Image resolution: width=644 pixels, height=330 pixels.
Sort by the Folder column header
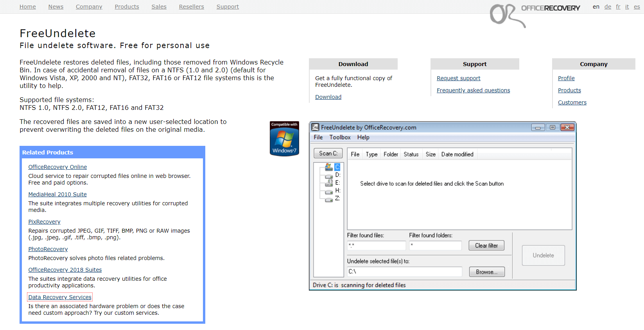tap(391, 154)
